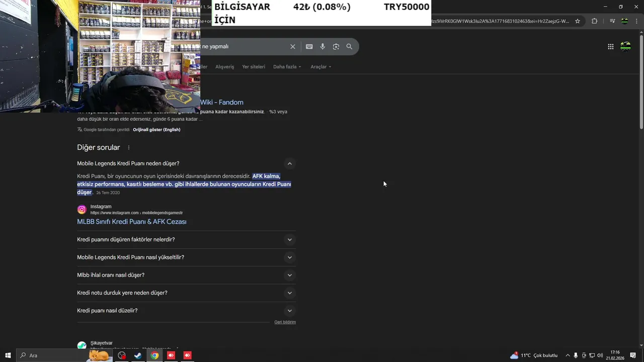
Task: Click the '26 Tem 2020' date text
Action: point(108,193)
